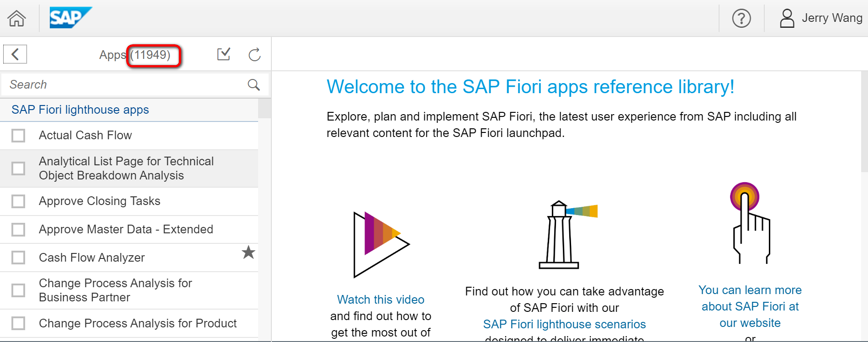
Task: Refresh the apps list
Action: click(254, 54)
